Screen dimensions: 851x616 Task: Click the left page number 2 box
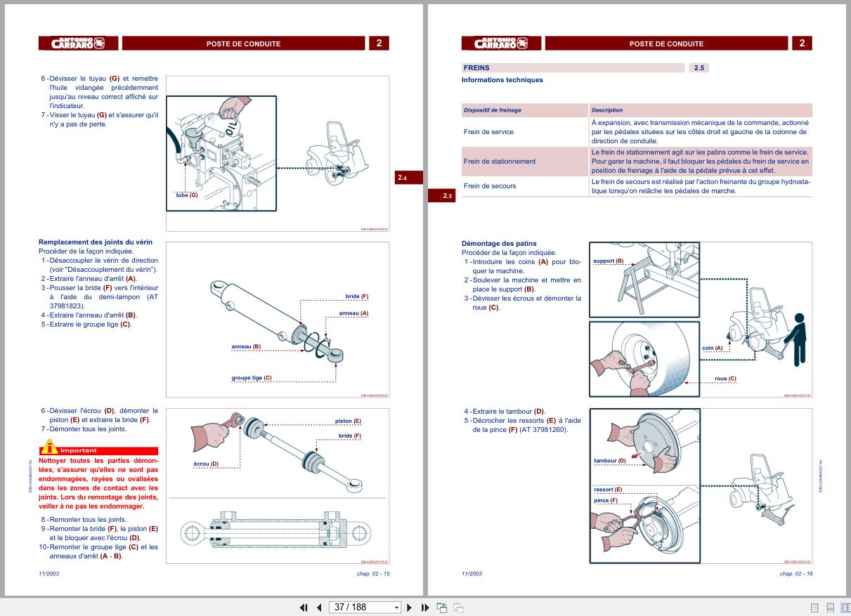[378, 44]
